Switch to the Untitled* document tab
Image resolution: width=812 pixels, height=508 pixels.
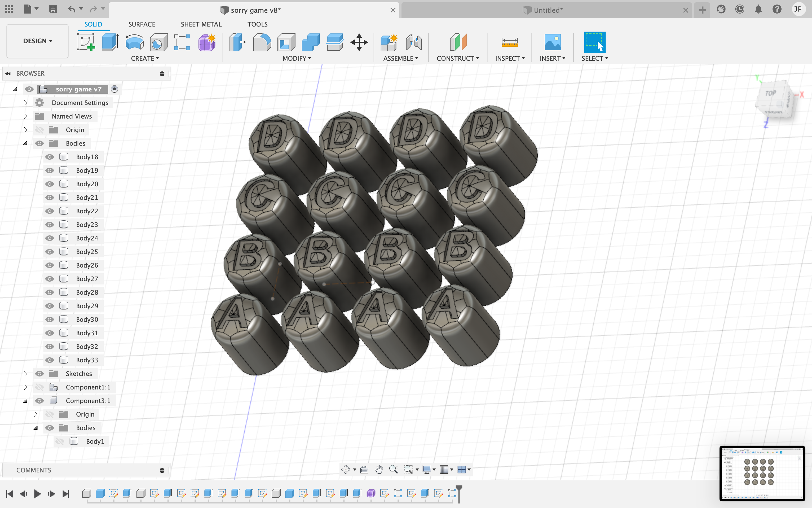pyautogui.click(x=547, y=10)
